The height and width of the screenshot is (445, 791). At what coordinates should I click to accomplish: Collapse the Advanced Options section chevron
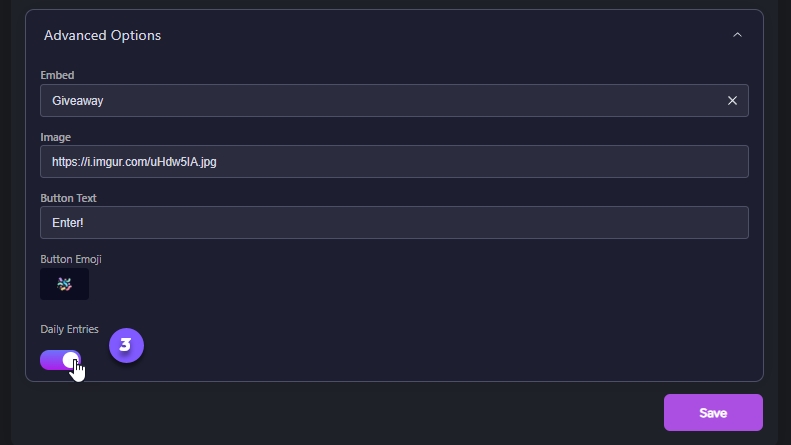coord(737,35)
